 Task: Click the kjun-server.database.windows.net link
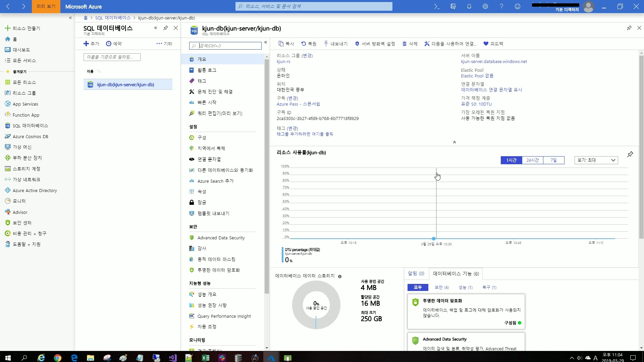494,61
